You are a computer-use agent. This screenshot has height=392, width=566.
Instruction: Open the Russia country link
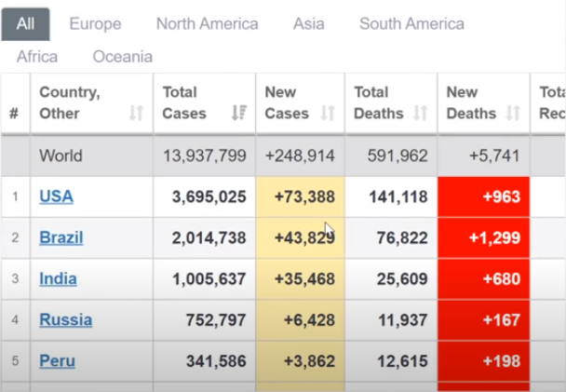[x=66, y=319]
